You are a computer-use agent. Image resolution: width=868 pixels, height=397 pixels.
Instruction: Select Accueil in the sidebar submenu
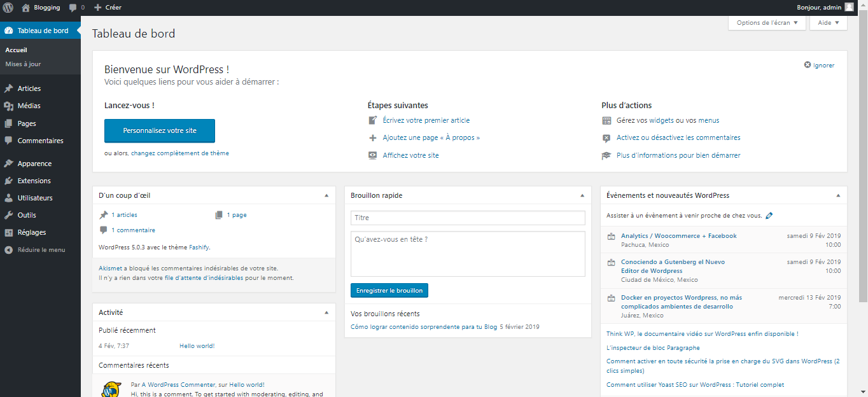coord(16,50)
